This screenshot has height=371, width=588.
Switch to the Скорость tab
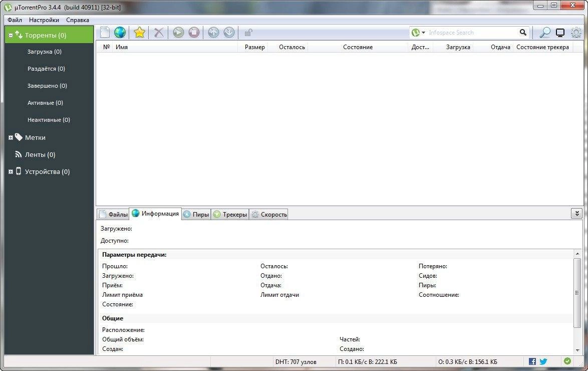269,215
